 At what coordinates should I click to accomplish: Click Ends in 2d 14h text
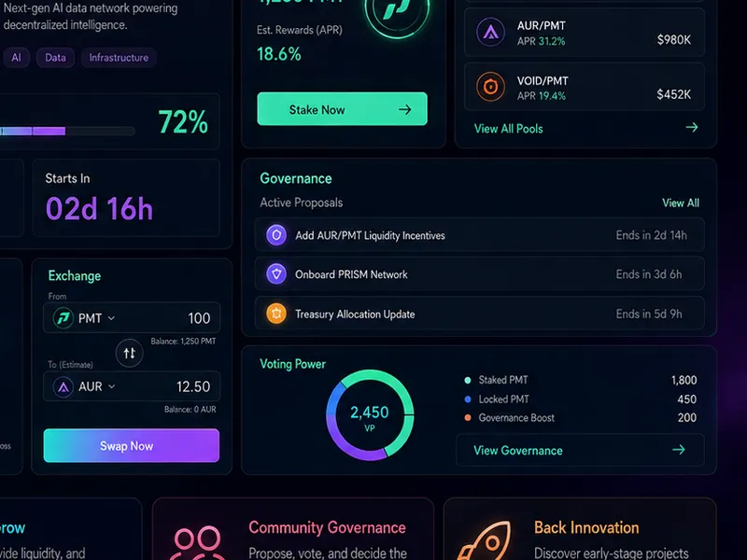tap(651, 235)
